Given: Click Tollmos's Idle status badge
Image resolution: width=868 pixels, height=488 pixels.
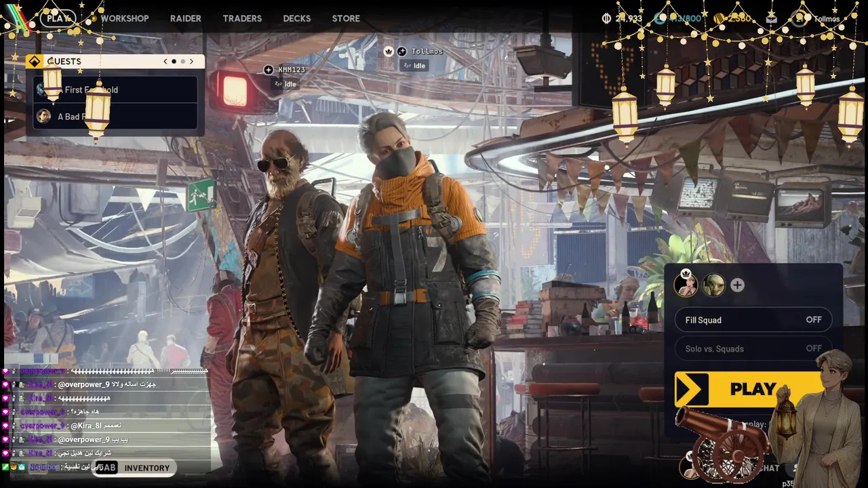Looking at the screenshot, I should [414, 66].
